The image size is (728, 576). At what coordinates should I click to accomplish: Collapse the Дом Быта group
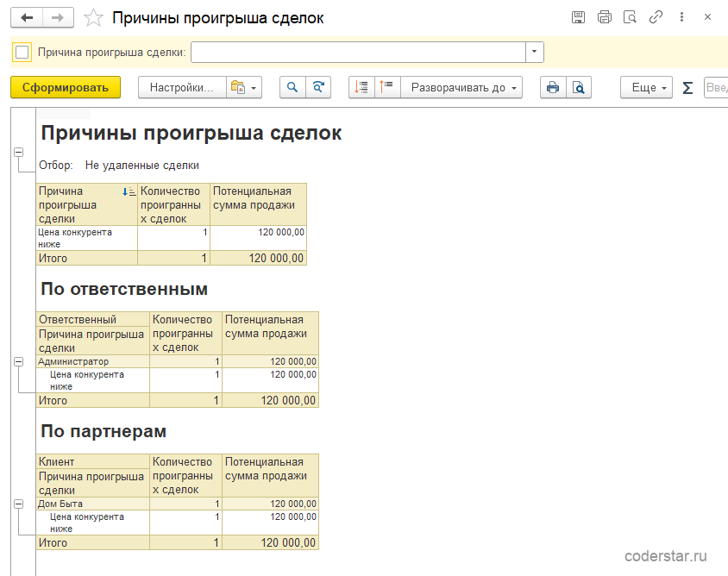(19, 504)
